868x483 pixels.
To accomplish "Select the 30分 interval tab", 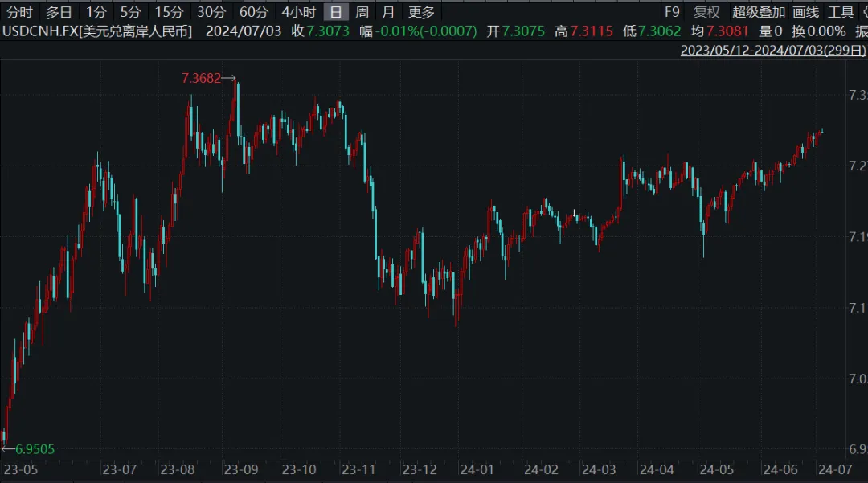I will (x=211, y=12).
